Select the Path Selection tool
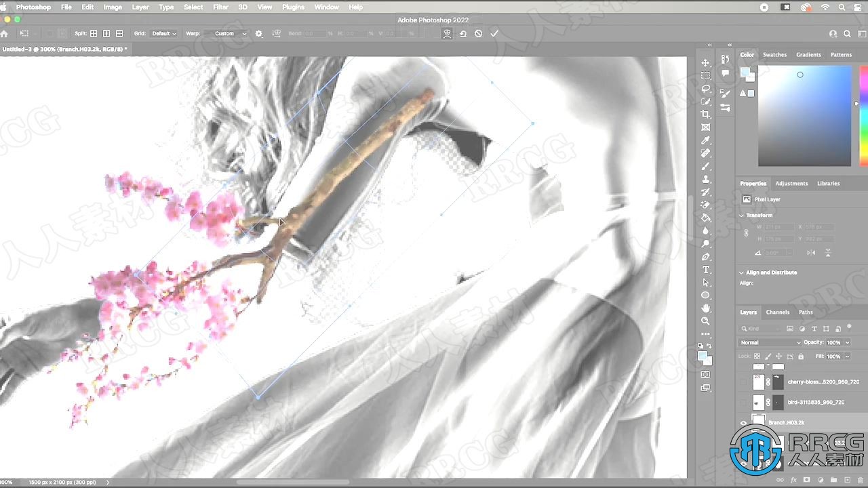This screenshot has width=868, height=488. pyautogui.click(x=705, y=283)
